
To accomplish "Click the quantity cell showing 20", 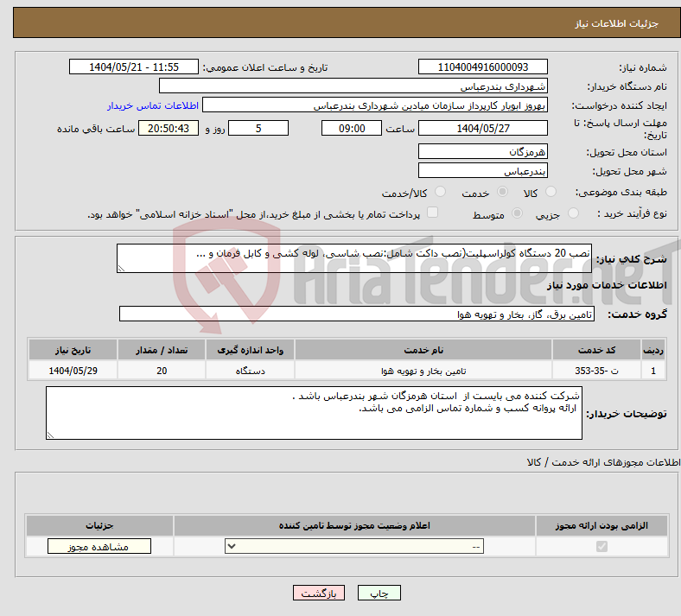I will (162, 371).
